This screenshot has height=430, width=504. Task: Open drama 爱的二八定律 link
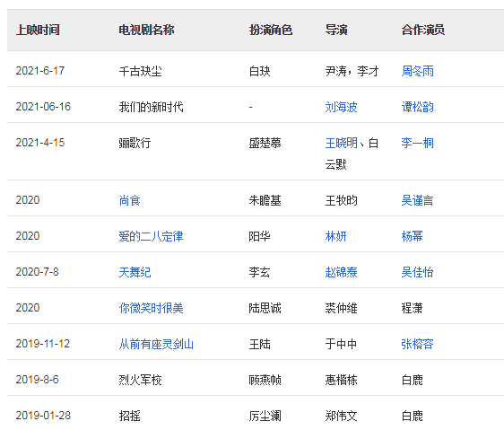pos(151,237)
